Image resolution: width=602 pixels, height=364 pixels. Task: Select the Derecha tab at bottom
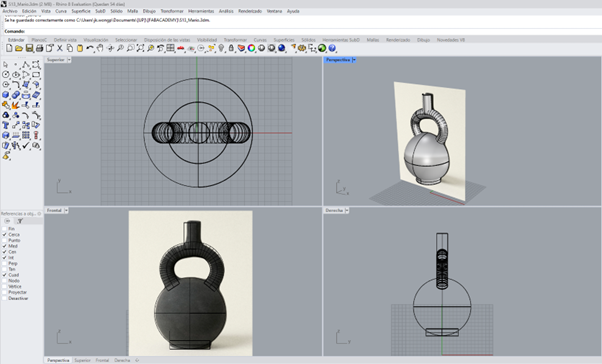tap(122, 360)
